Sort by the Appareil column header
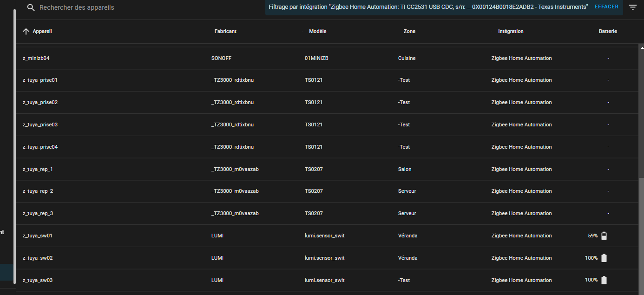 [x=42, y=31]
